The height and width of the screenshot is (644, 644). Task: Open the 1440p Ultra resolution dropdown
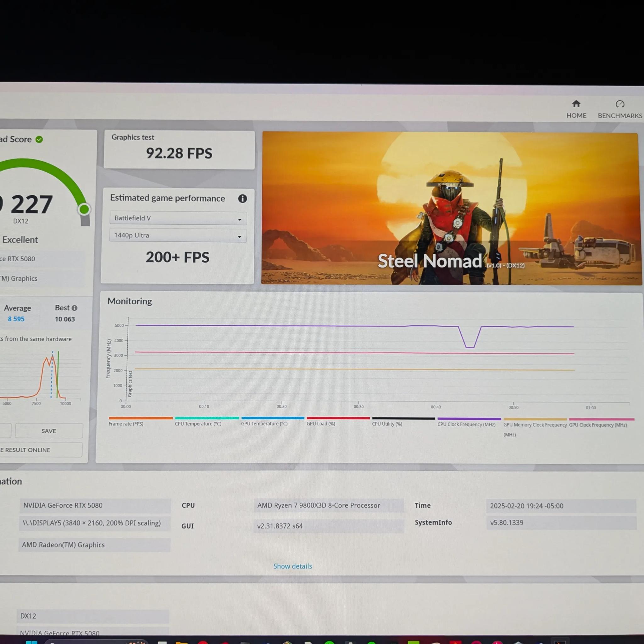point(178,235)
